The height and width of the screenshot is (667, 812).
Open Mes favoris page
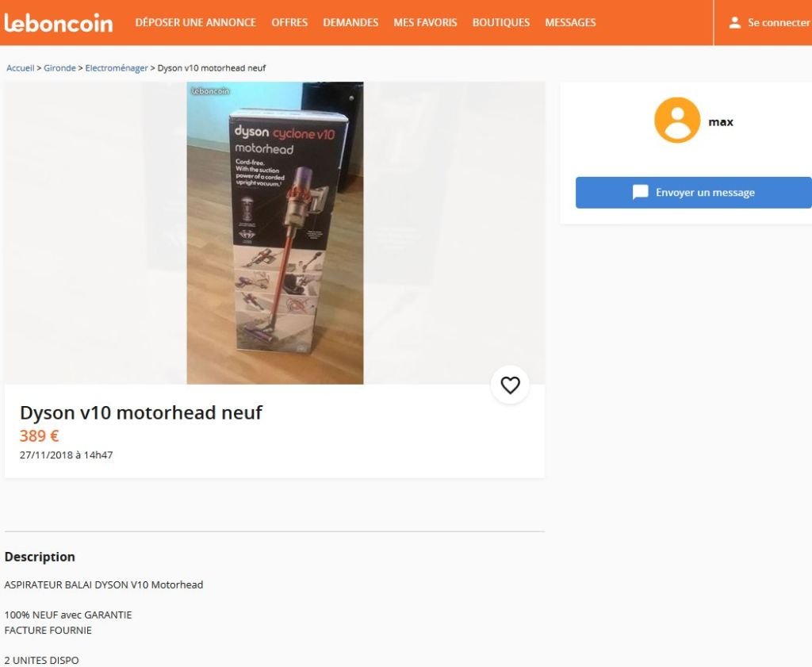point(425,23)
